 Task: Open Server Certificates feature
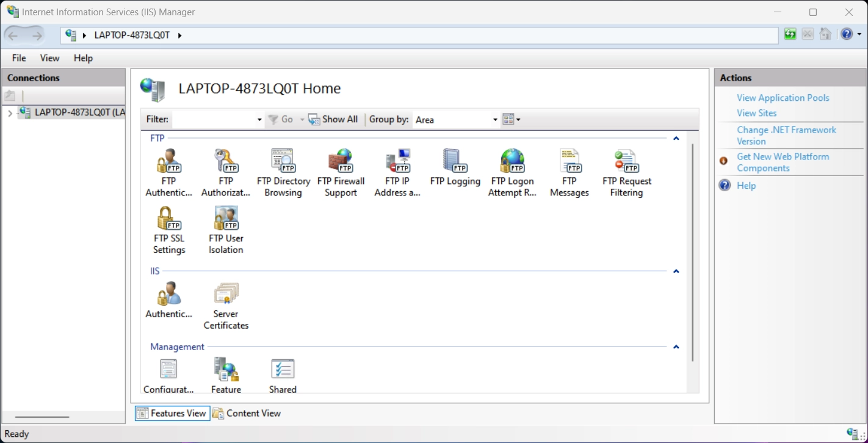[226, 306]
